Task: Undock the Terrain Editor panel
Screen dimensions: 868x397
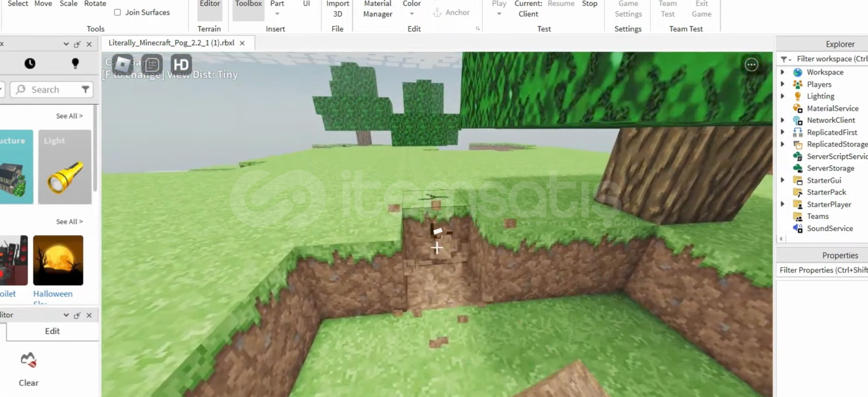Action: tap(77, 315)
